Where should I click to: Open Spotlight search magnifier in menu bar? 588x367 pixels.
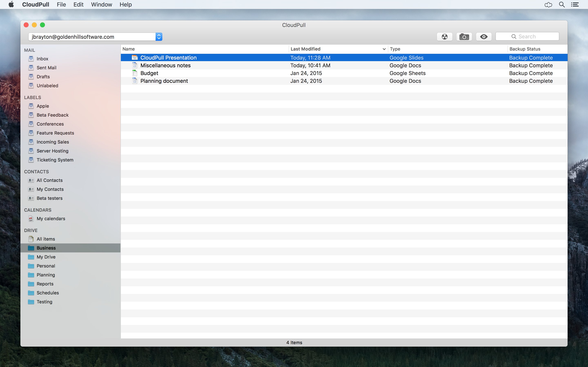[562, 5]
